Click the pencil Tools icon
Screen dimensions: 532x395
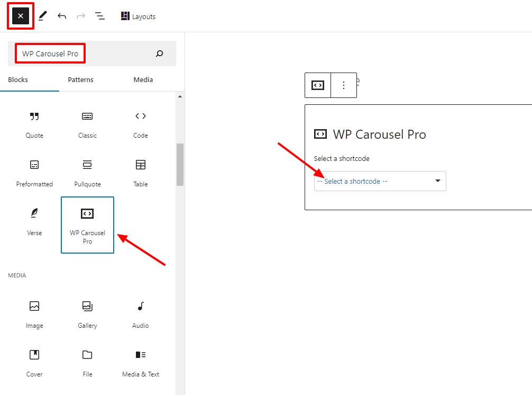43,16
